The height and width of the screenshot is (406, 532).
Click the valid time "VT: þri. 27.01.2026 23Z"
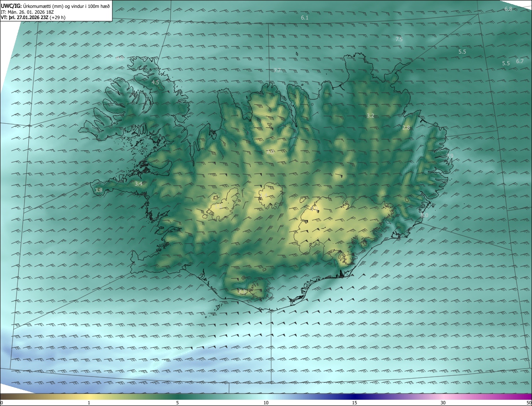point(25,17)
